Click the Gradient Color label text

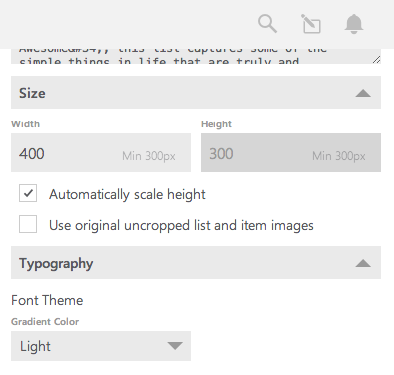pos(45,322)
